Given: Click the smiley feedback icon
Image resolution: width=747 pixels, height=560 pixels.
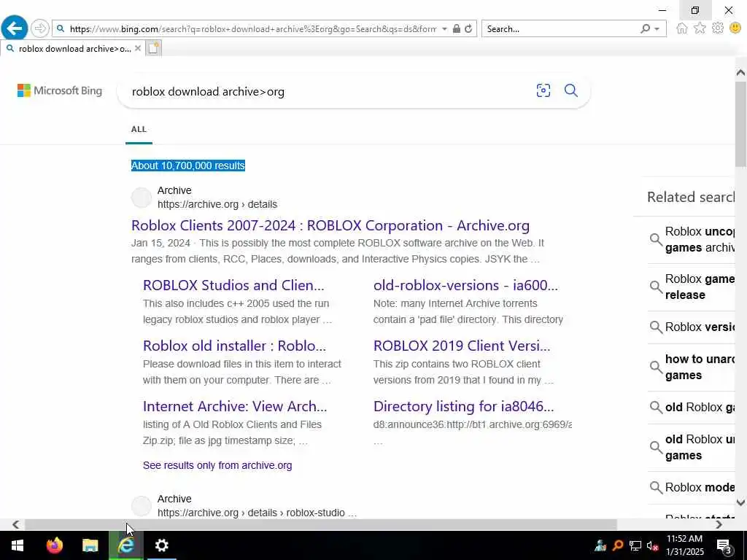Looking at the screenshot, I should pyautogui.click(x=735, y=28).
